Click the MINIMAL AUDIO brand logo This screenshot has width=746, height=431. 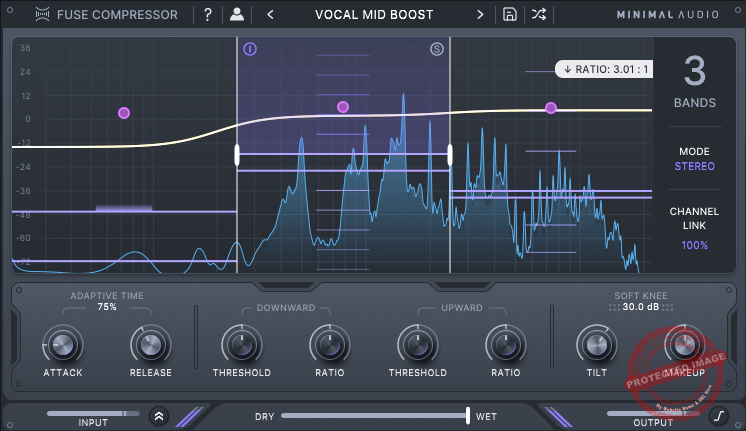tap(667, 15)
